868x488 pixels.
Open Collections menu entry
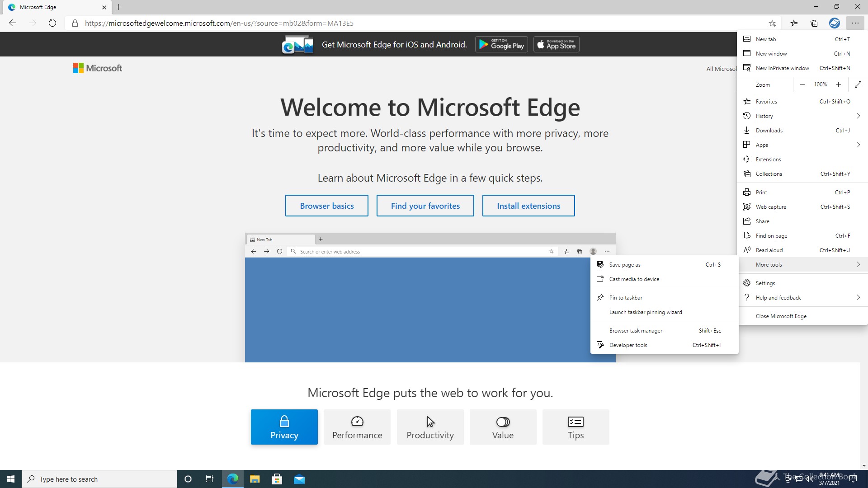[x=802, y=174]
